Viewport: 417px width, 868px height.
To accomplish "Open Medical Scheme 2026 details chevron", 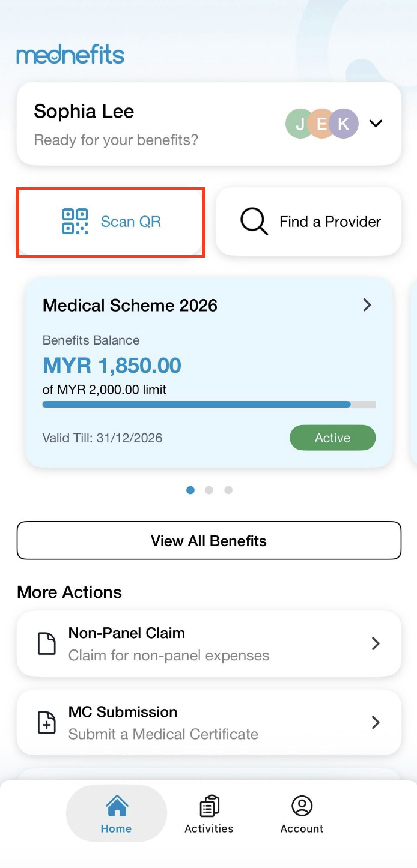I will tap(367, 305).
